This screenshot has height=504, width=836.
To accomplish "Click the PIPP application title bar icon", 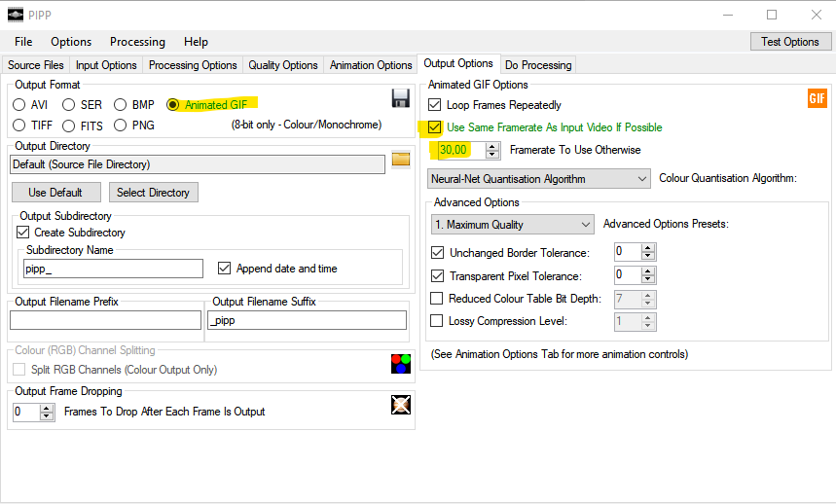I will pyautogui.click(x=15, y=15).
